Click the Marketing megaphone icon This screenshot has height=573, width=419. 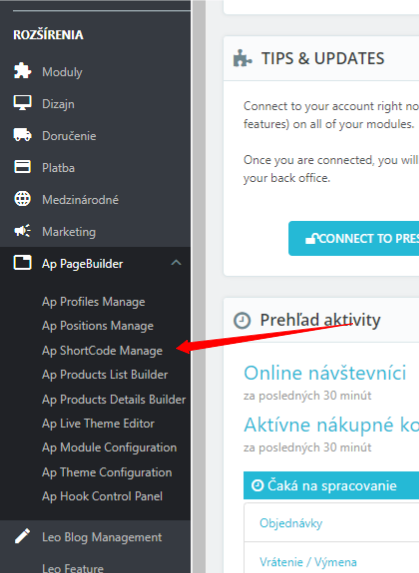tap(22, 231)
